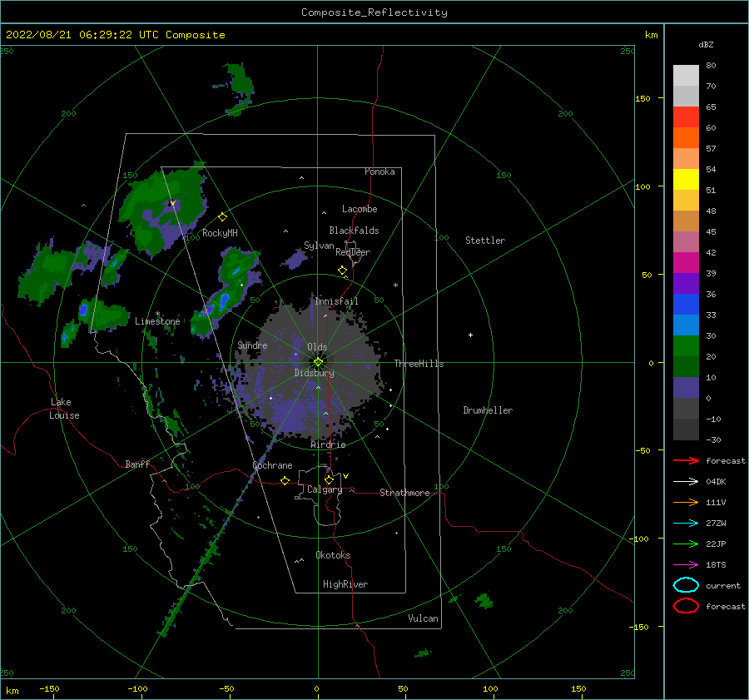
Task: Click the Sylvan label
Action: (x=319, y=246)
